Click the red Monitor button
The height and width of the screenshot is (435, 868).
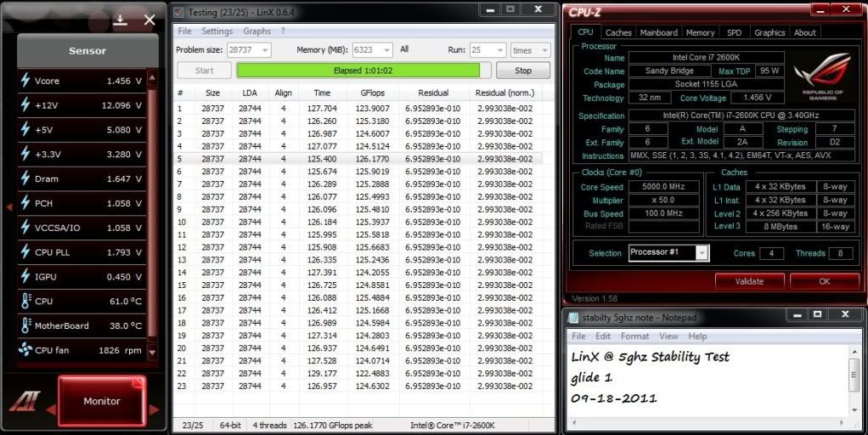click(102, 401)
